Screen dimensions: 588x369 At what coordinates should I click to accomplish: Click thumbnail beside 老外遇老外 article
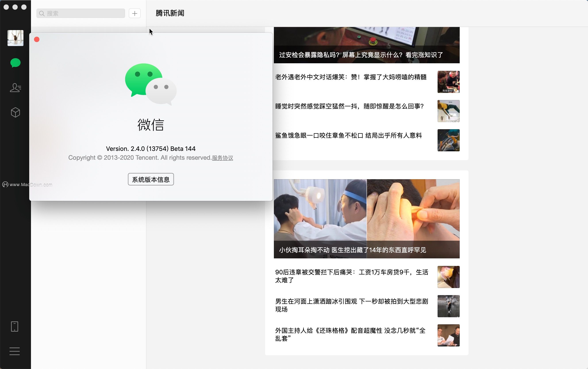(448, 82)
